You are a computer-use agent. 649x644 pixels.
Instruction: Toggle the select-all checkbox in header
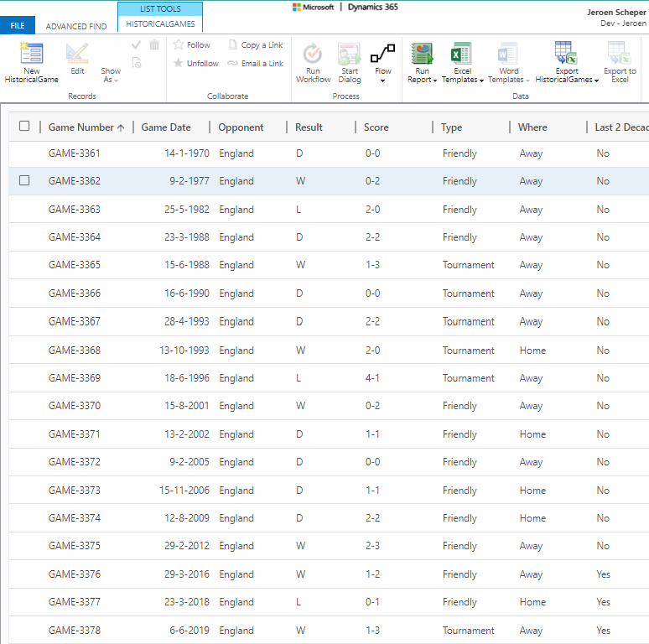24,126
